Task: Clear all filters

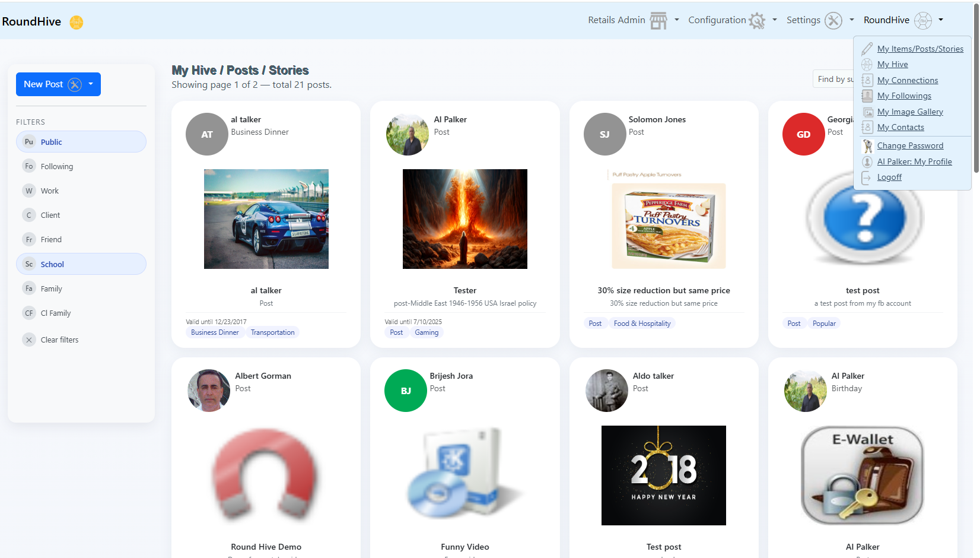Action: tap(59, 340)
